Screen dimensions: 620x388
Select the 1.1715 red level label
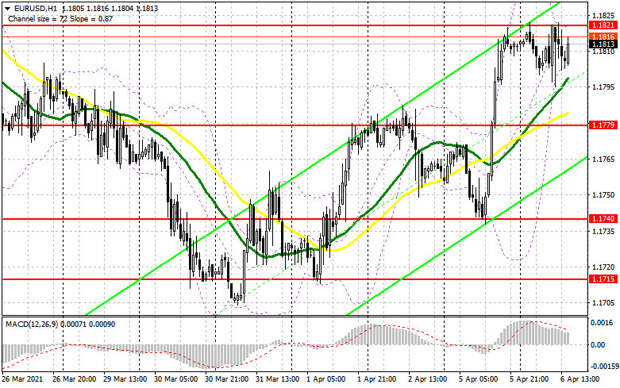click(x=603, y=279)
